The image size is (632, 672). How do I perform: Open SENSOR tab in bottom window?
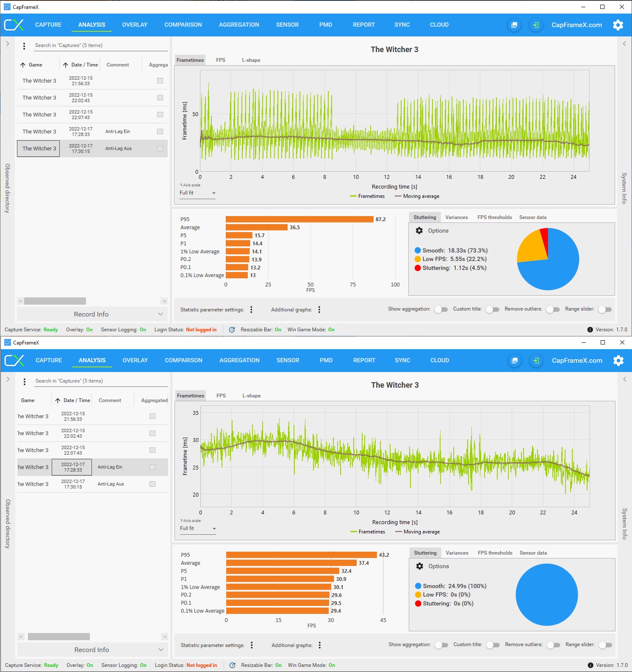(x=288, y=361)
